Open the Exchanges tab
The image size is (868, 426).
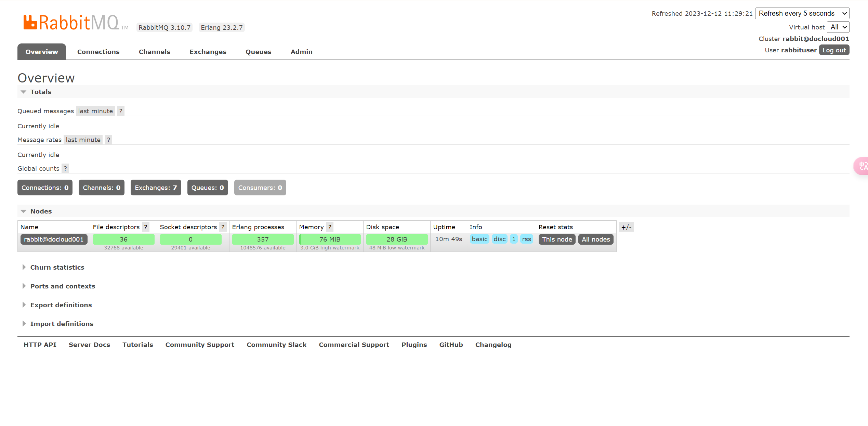tap(208, 52)
